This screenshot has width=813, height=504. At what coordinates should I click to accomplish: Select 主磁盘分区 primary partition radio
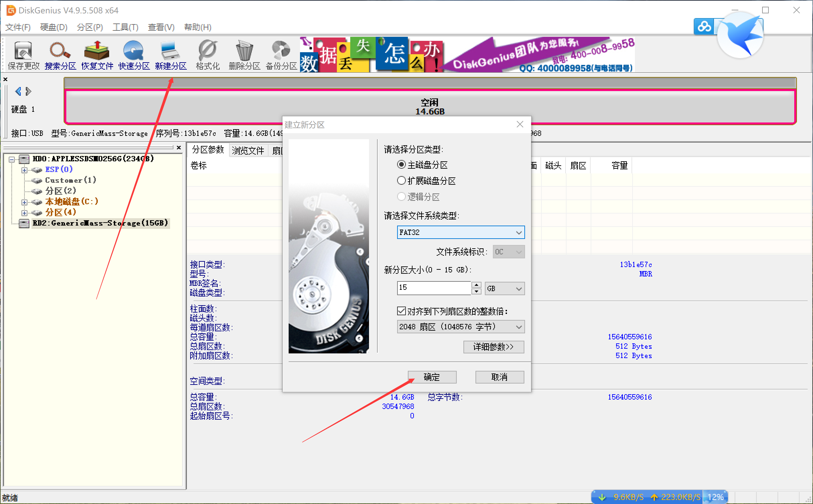pos(401,165)
